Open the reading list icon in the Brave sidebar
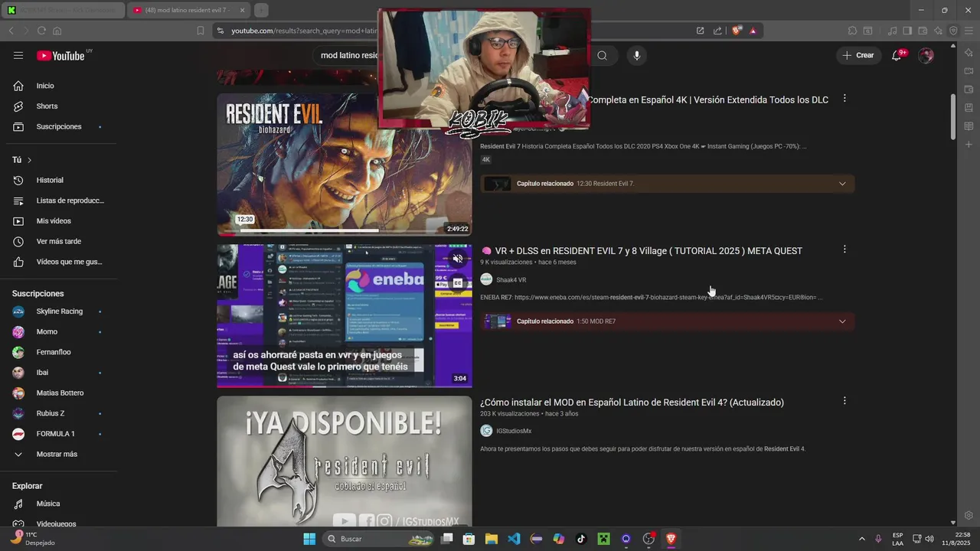The image size is (980, 551). (x=969, y=126)
